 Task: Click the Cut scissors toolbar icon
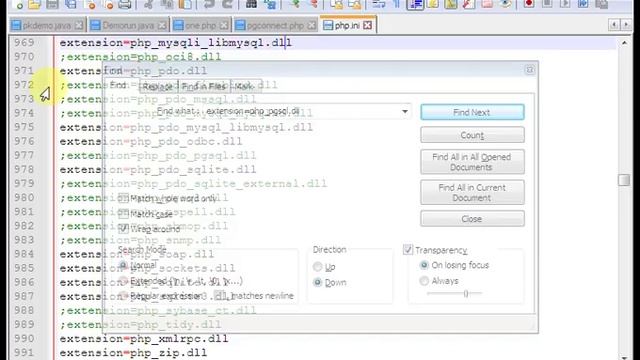click(x=149, y=4)
